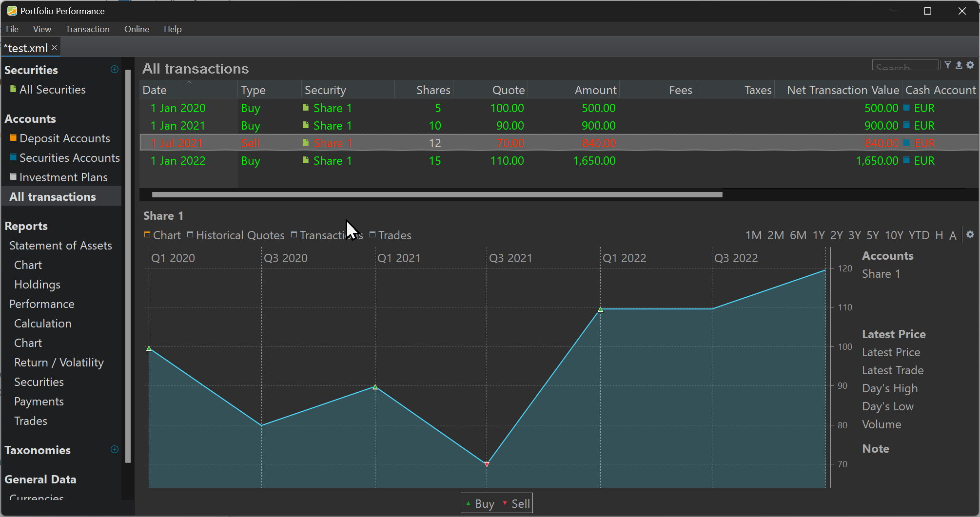Click Share 1 under Accounts in info pane

(881, 274)
